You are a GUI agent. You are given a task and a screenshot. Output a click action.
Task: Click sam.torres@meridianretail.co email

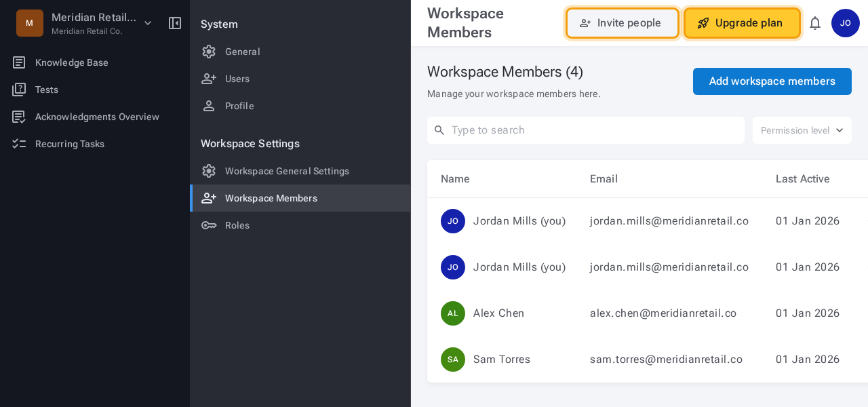[x=666, y=360]
